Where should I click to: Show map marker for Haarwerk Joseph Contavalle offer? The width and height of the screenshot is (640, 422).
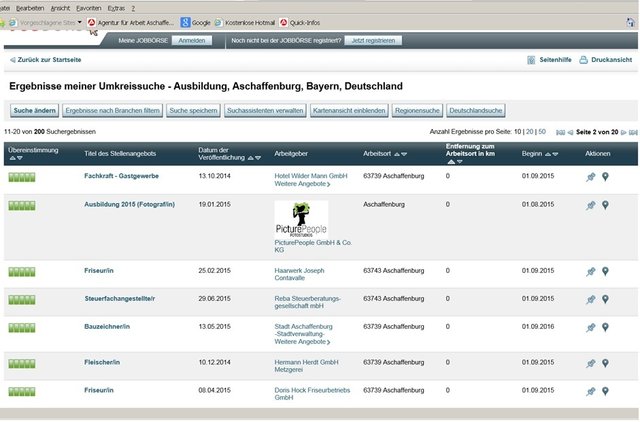coord(605,271)
